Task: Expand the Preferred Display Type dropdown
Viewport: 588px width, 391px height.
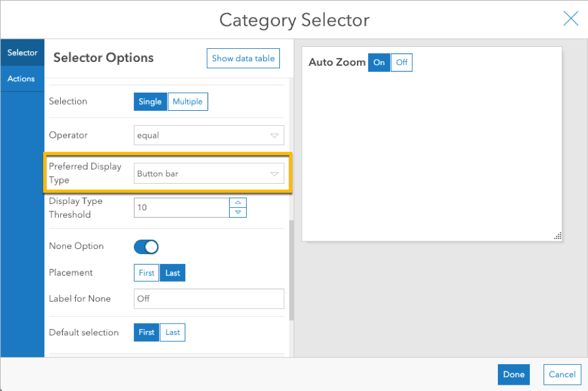Action: [x=209, y=174]
